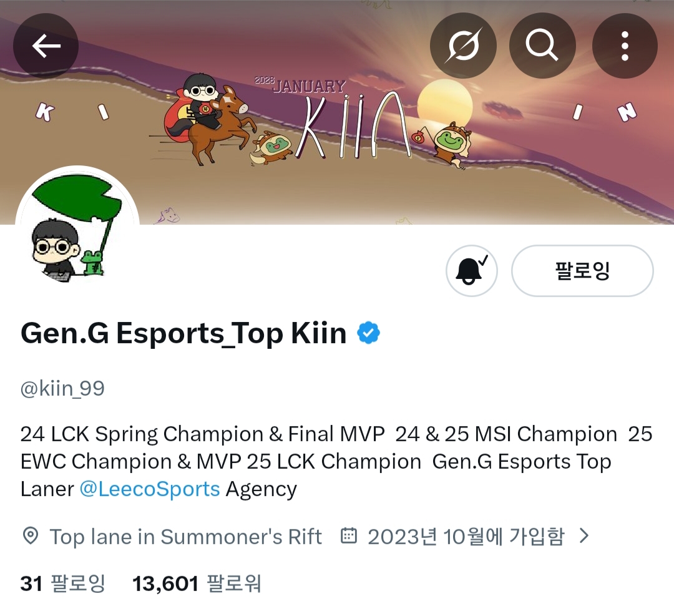View the Kiin January banner image

337,112
